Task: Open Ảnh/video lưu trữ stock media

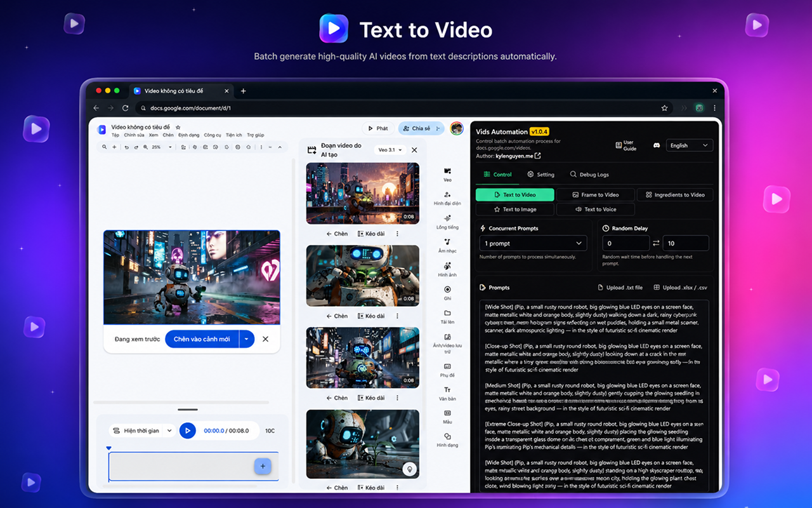Action: tap(447, 343)
